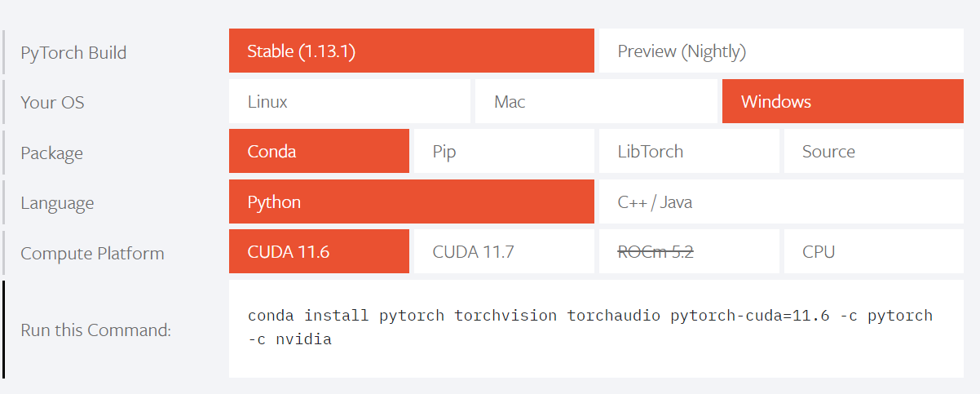This screenshot has width=980, height=394.
Task: Select CUDA 11.6 compute platform
Action: [x=319, y=252]
